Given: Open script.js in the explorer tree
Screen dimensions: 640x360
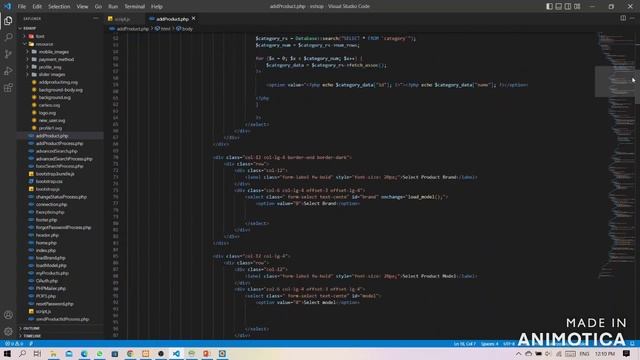Looking at the screenshot, I should 43,311.
